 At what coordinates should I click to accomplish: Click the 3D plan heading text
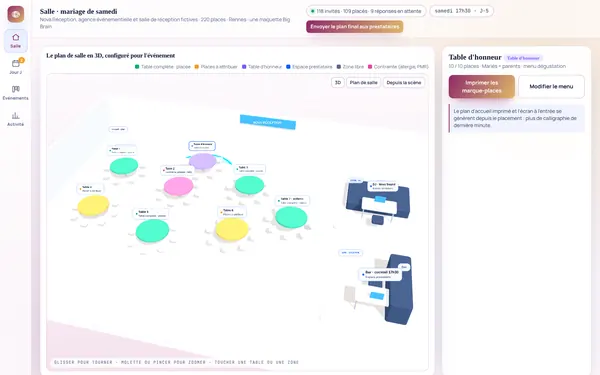pos(111,56)
